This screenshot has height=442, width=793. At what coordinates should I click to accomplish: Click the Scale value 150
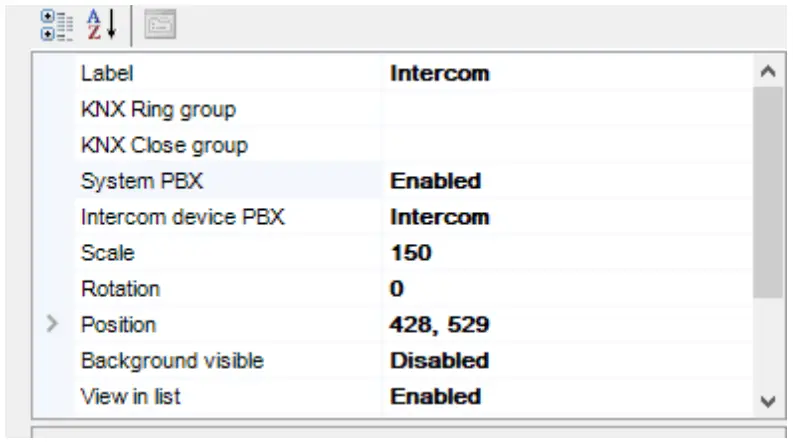pyautogui.click(x=410, y=253)
